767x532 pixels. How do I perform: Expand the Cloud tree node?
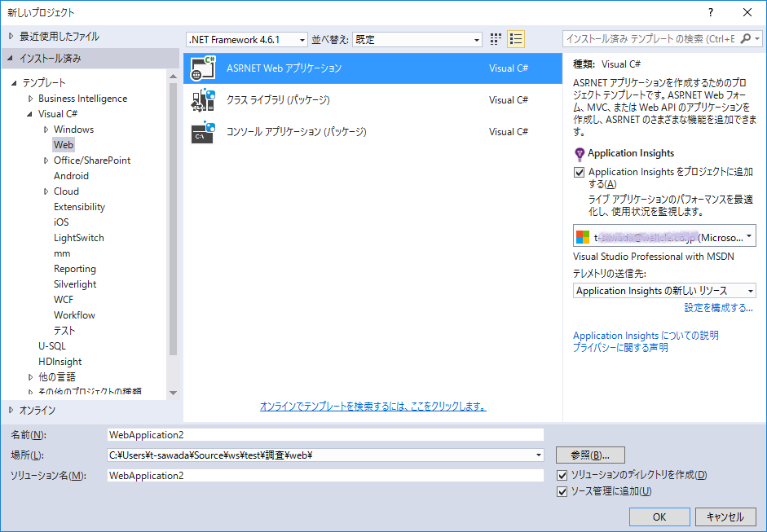[46, 191]
